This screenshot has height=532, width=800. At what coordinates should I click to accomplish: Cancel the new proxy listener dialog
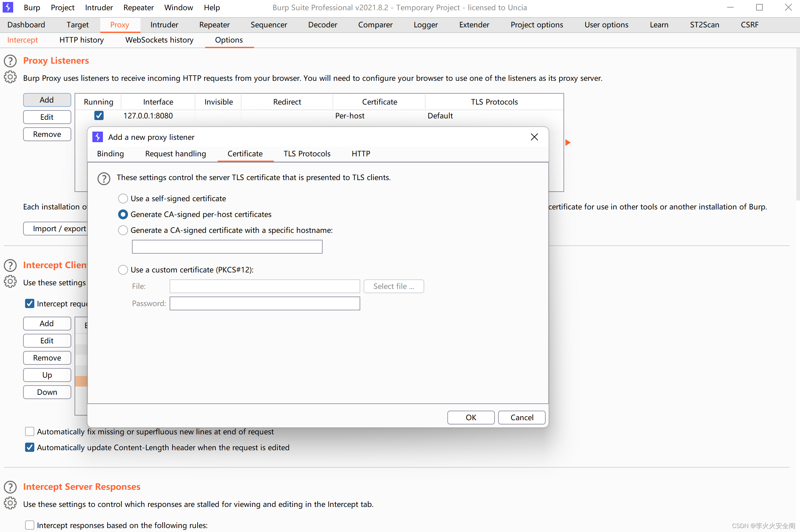pyautogui.click(x=522, y=418)
